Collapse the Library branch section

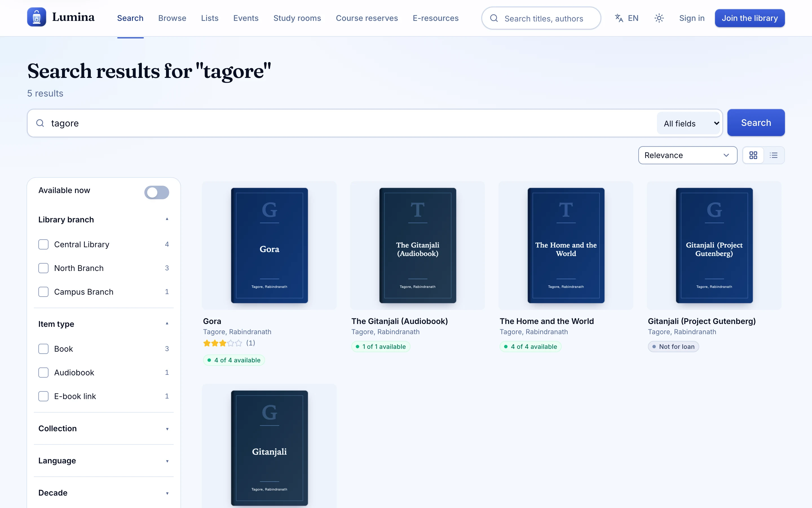pos(103,220)
